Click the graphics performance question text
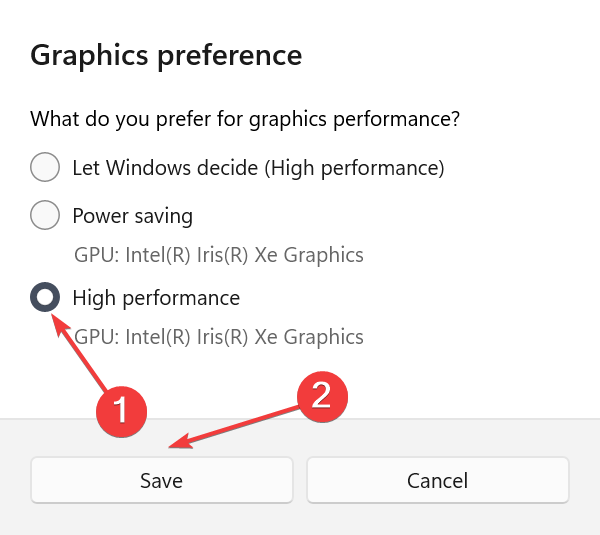The width and height of the screenshot is (600, 535). point(245,119)
